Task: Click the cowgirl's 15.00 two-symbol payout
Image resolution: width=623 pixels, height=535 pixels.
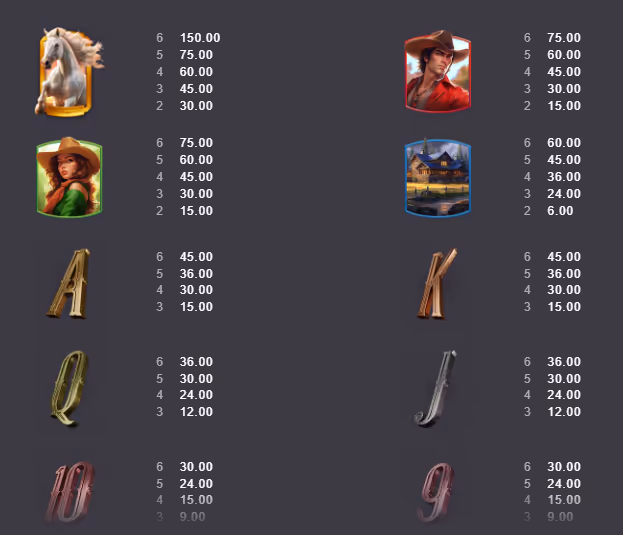Action: point(196,211)
